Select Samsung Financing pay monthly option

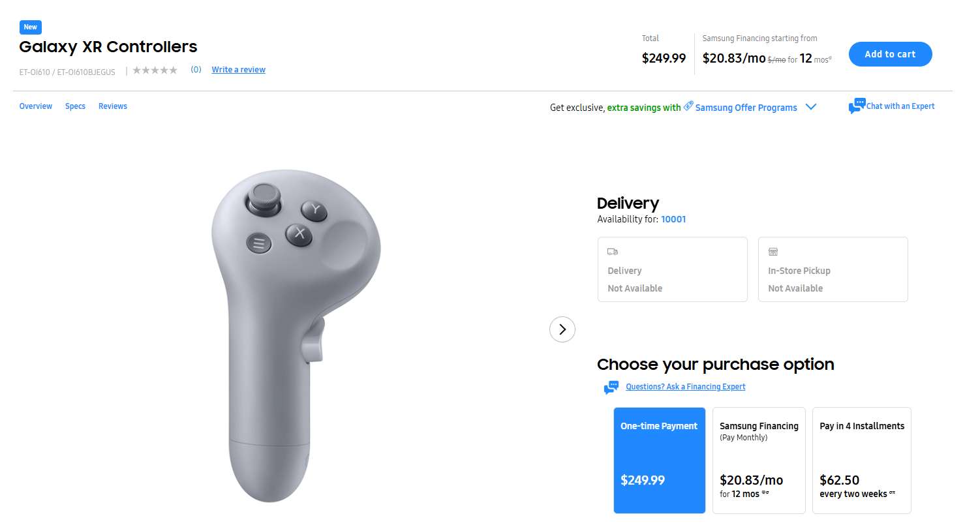[x=759, y=460]
